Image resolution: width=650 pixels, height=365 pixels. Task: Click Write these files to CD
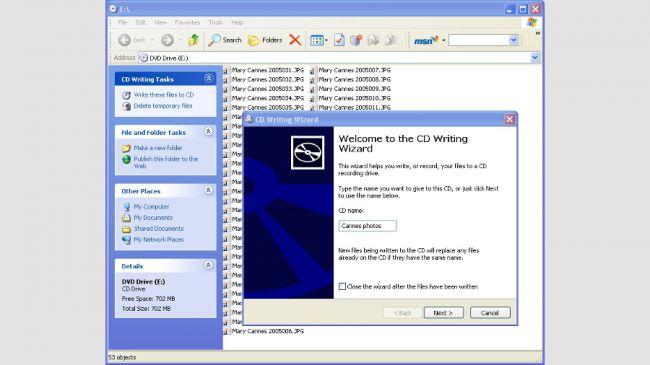pos(164,95)
